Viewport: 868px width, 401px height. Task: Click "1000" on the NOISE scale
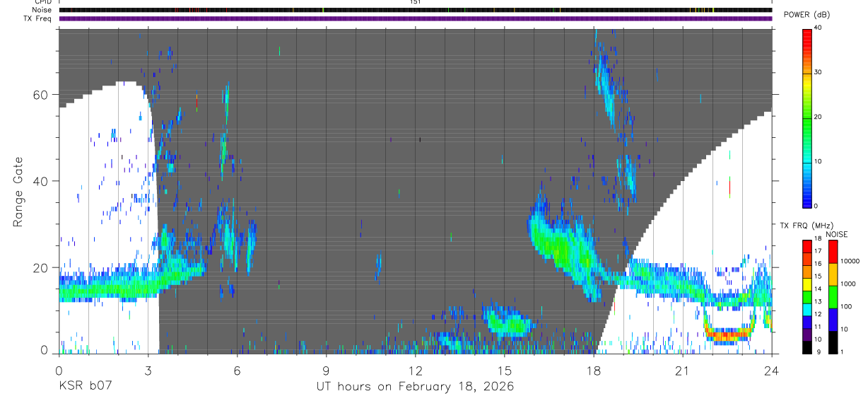[x=850, y=284]
